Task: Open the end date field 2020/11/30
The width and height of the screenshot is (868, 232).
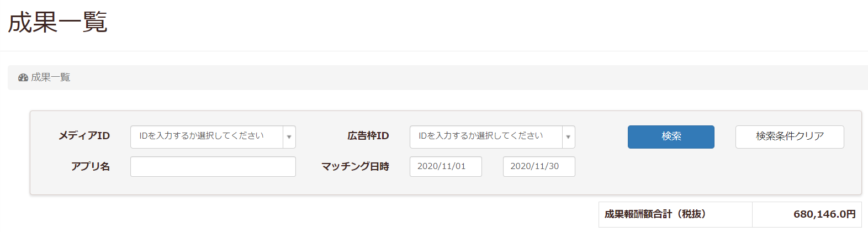Action: click(538, 167)
